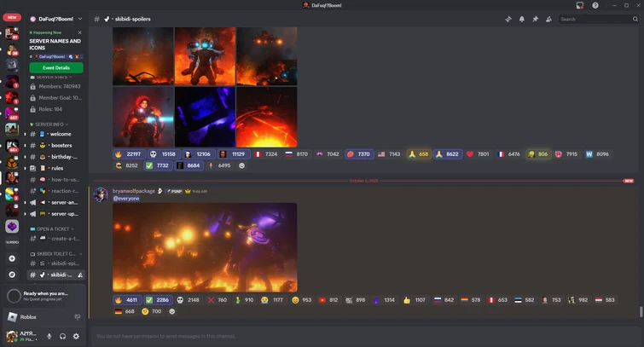Image resolution: width=644 pixels, height=347 pixels.
Task: Add reaction to the upper message
Action: click(x=242, y=165)
